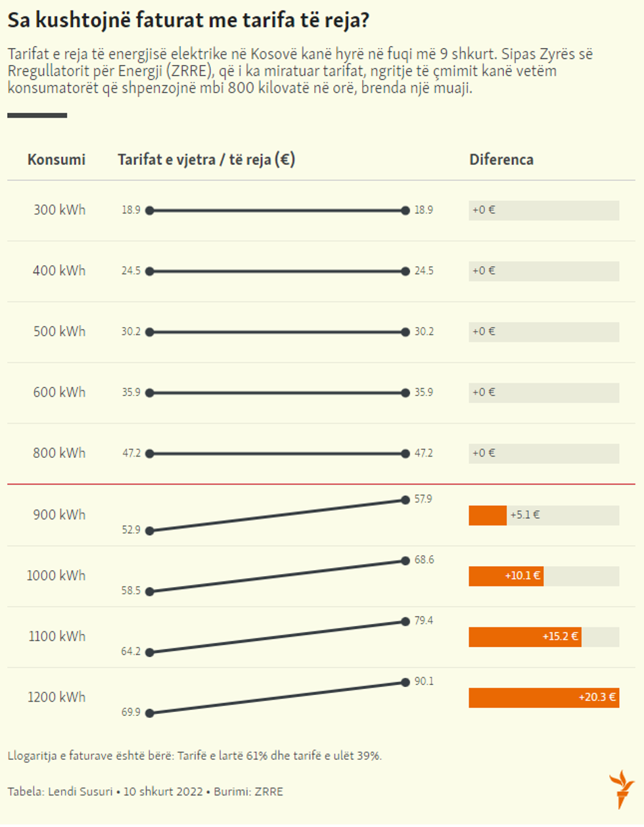Click the +5.1 € orange bar
Image resolution: width=644 pixels, height=827 pixels.
[487, 516]
